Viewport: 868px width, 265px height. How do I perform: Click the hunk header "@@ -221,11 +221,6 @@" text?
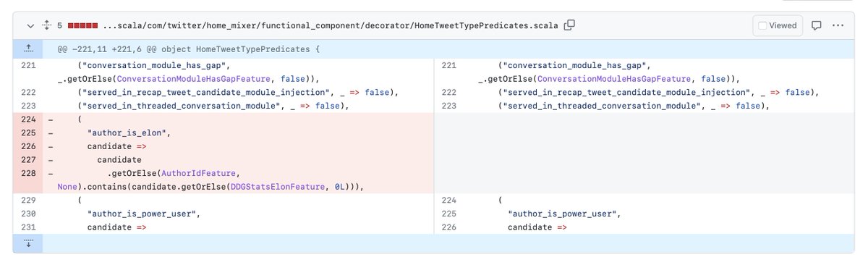tap(108, 49)
